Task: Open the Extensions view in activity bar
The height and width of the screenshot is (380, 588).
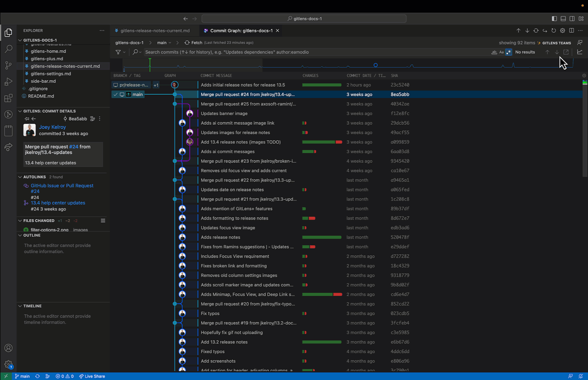Action: (8, 98)
